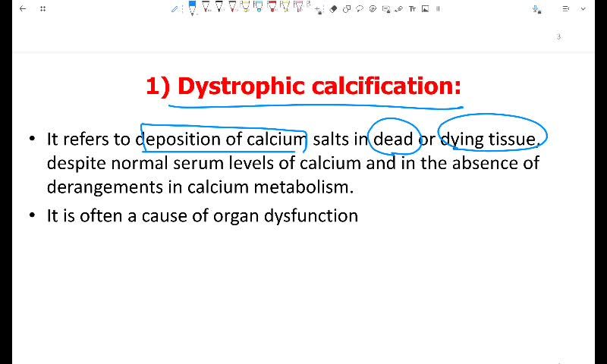The width and height of the screenshot is (607, 364).
Task: Select the blue pen tool
Action: 192,8
